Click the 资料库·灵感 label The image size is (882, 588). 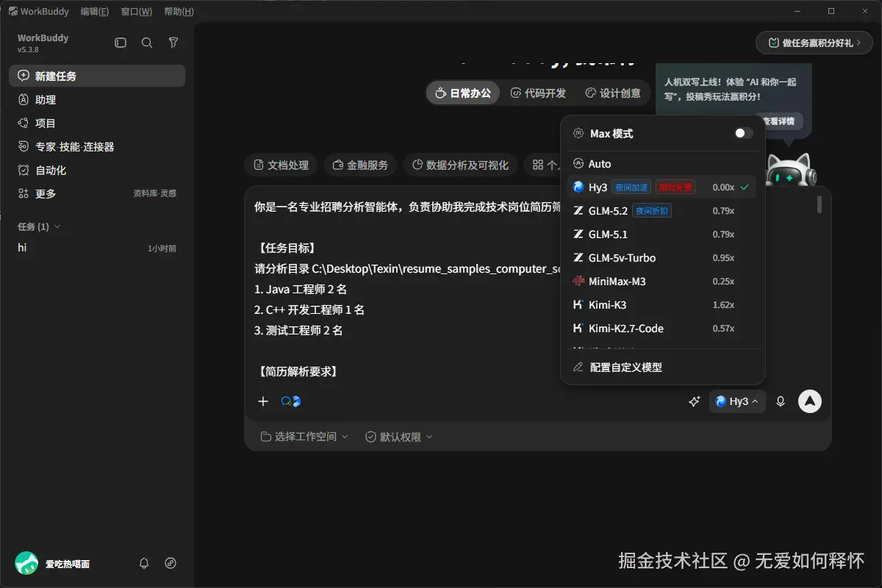[154, 193]
